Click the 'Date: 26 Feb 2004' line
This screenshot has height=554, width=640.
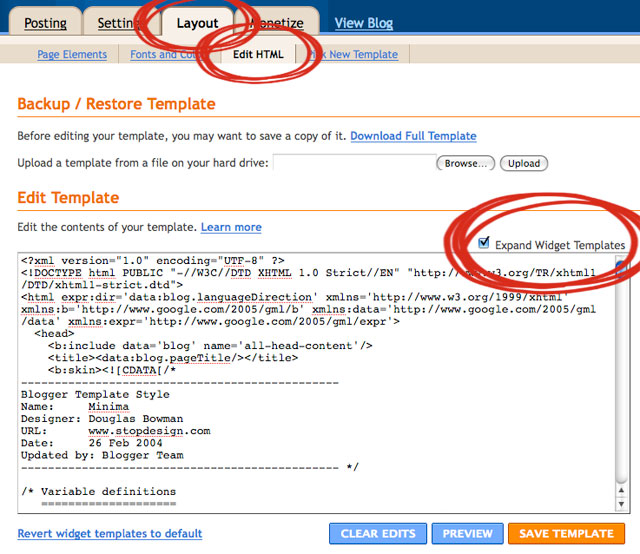(x=91, y=443)
